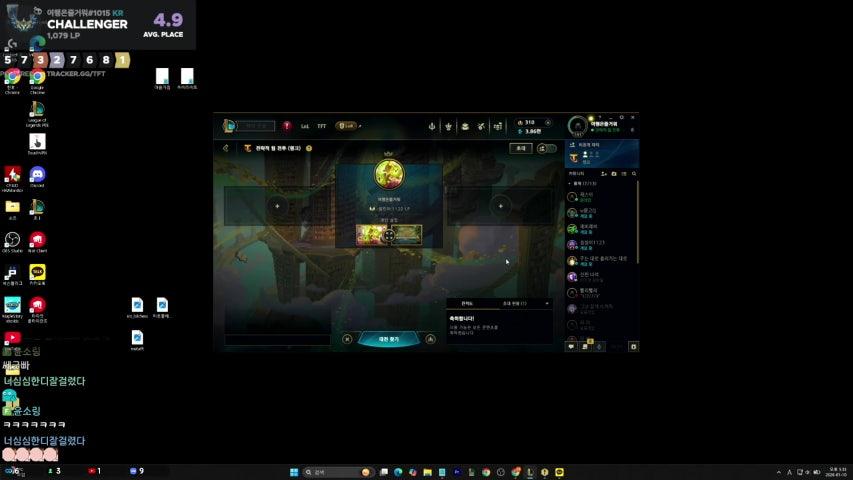Select the friend with the green avatar icon
The height and width of the screenshot is (480, 853).
(601, 229)
